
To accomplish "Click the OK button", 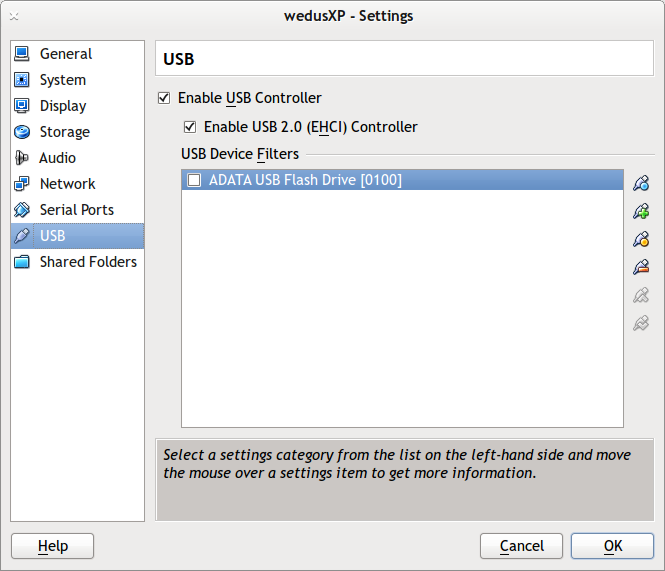I will pos(612,546).
